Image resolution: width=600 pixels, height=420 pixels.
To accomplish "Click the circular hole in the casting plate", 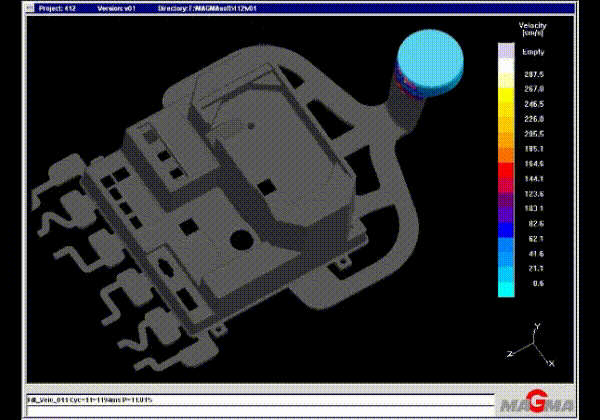I will [240, 240].
